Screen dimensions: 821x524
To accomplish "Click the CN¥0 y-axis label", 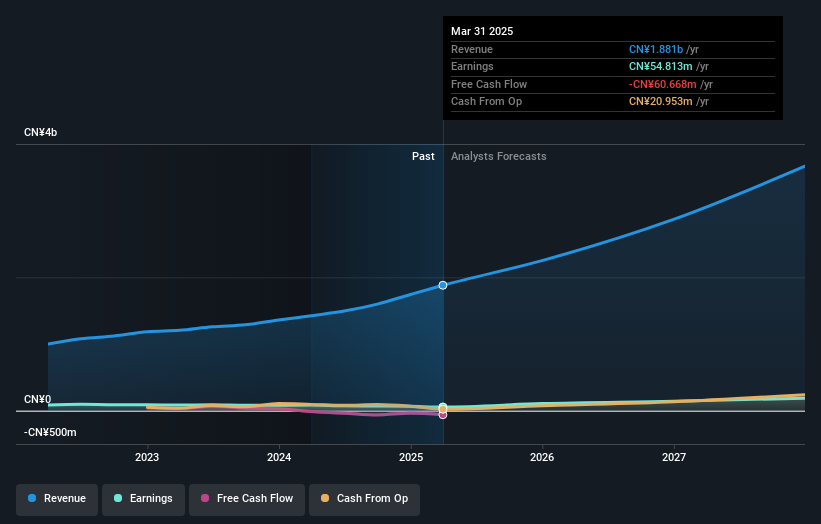I will click(38, 399).
